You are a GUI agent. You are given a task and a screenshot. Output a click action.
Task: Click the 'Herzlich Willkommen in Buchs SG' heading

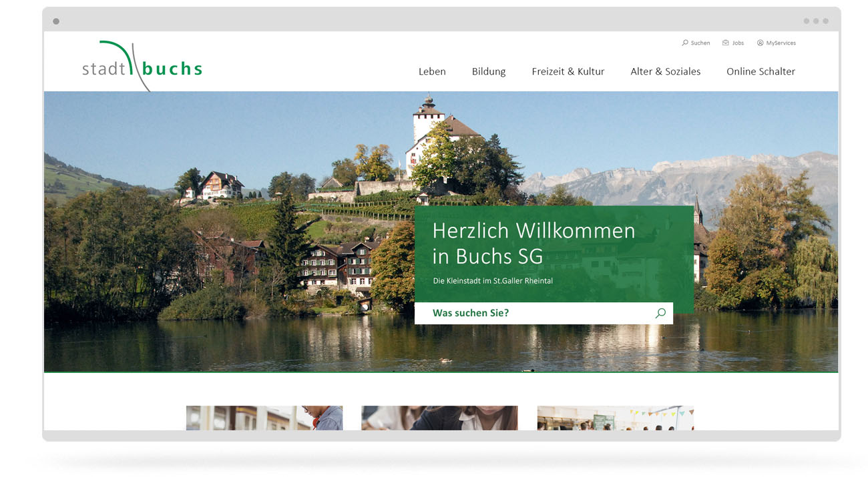[533, 243]
